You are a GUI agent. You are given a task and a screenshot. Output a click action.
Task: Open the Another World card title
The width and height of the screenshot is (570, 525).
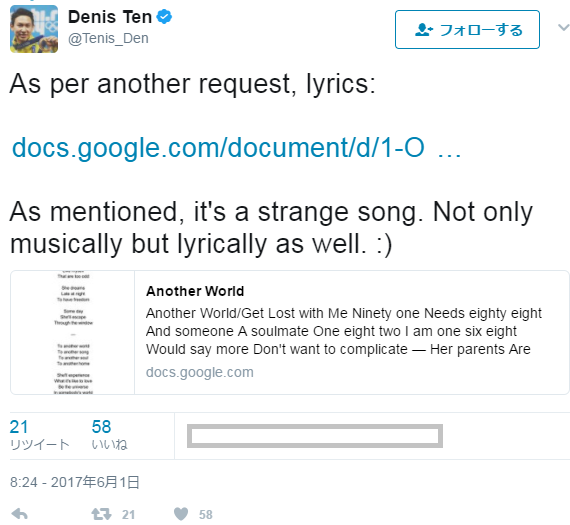tap(195, 291)
